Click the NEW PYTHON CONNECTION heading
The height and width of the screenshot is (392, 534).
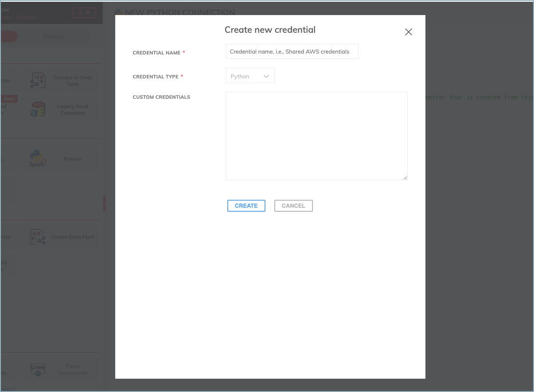(180, 12)
